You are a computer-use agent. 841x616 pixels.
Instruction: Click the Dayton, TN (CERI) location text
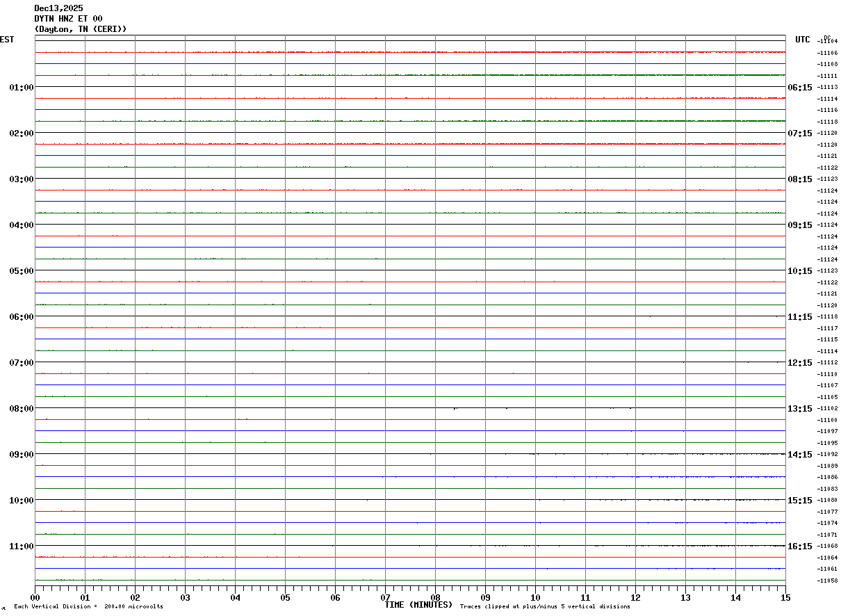point(81,29)
